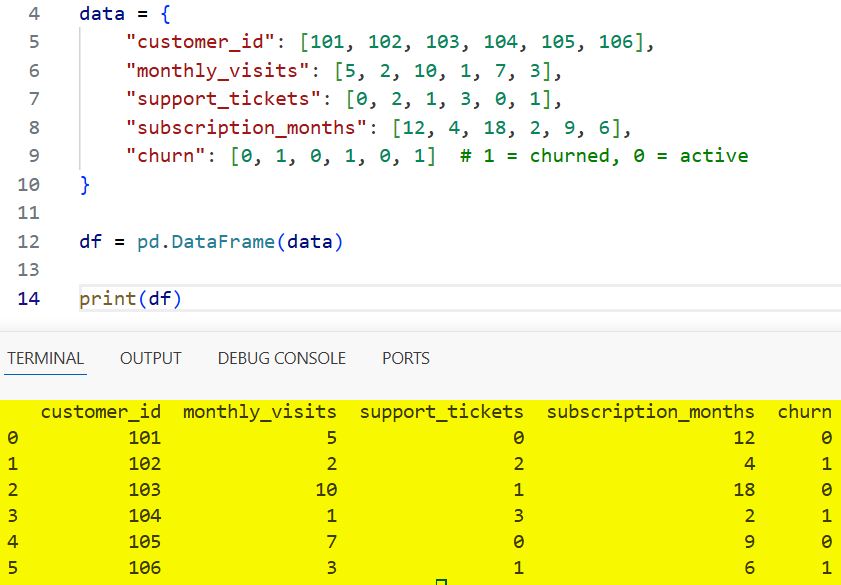841x585 pixels.
Task: Click the comment '# 1 = churned, 0 = active'
Action: click(x=604, y=155)
